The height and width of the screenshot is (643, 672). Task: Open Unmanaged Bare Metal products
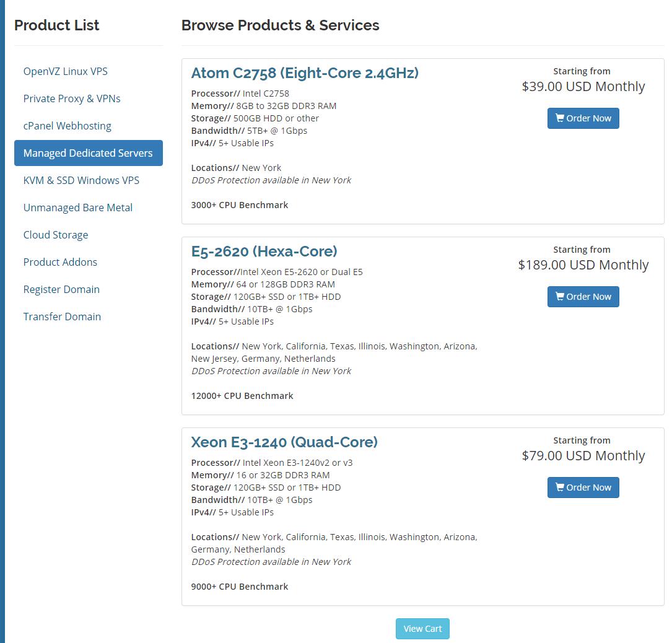click(78, 208)
